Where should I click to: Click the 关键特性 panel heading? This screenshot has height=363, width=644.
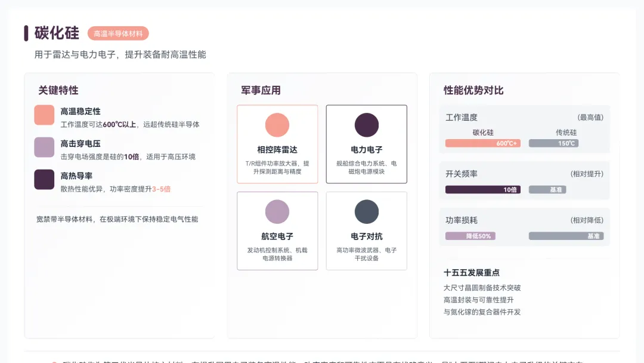tap(58, 90)
